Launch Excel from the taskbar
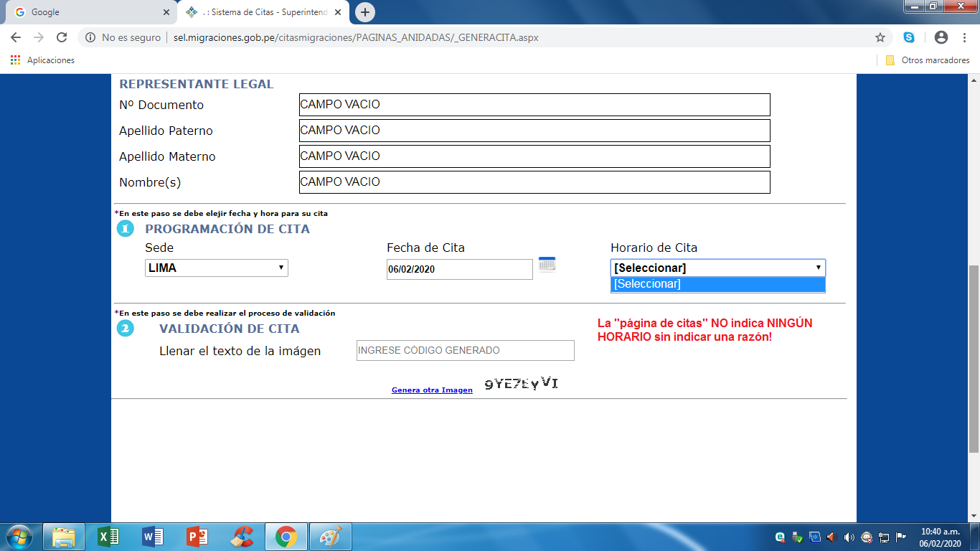 [x=108, y=537]
